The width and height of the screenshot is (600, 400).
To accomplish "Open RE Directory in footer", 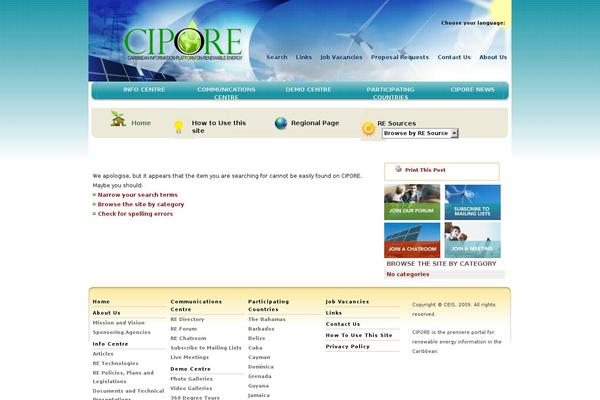I will pyautogui.click(x=187, y=319).
